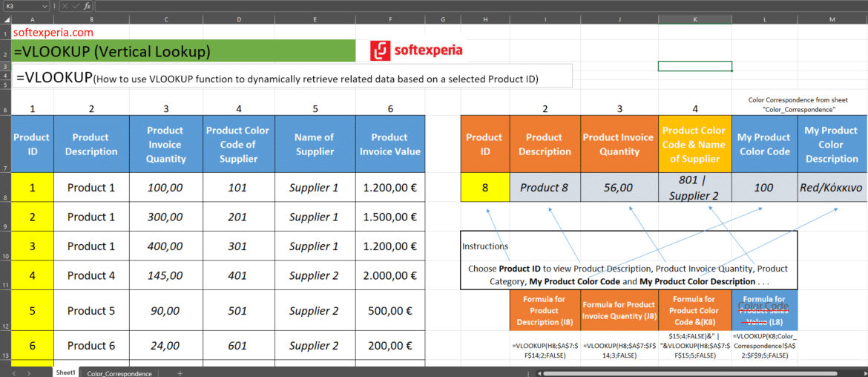Image resolution: width=868 pixels, height=377 pixels.
Task: Click the result cell 56,00
Action: (619, 188)
